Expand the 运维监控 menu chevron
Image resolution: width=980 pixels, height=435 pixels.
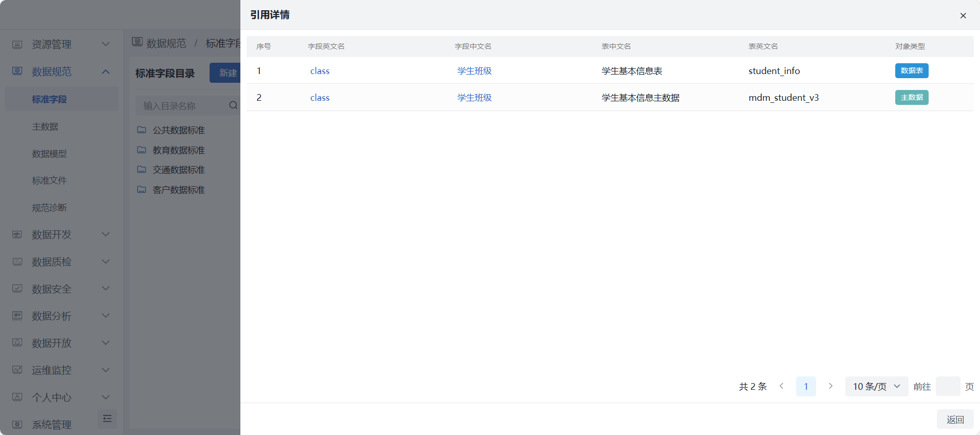tap(106, 370)
